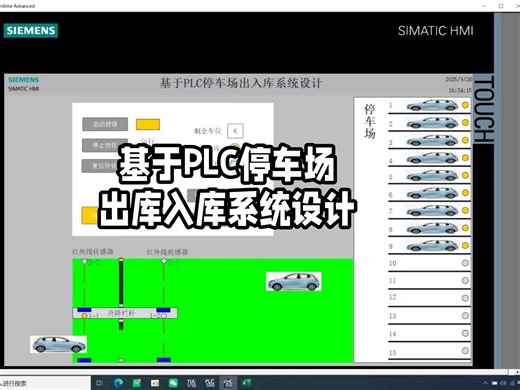Click the car icon in parking slot 5

(x=433, y=175)
